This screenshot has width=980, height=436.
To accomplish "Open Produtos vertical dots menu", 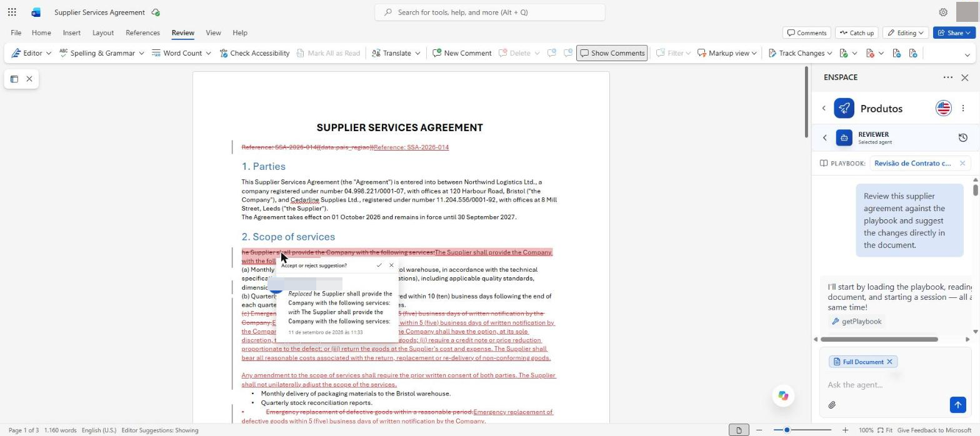I will click(x=963, y=108).
